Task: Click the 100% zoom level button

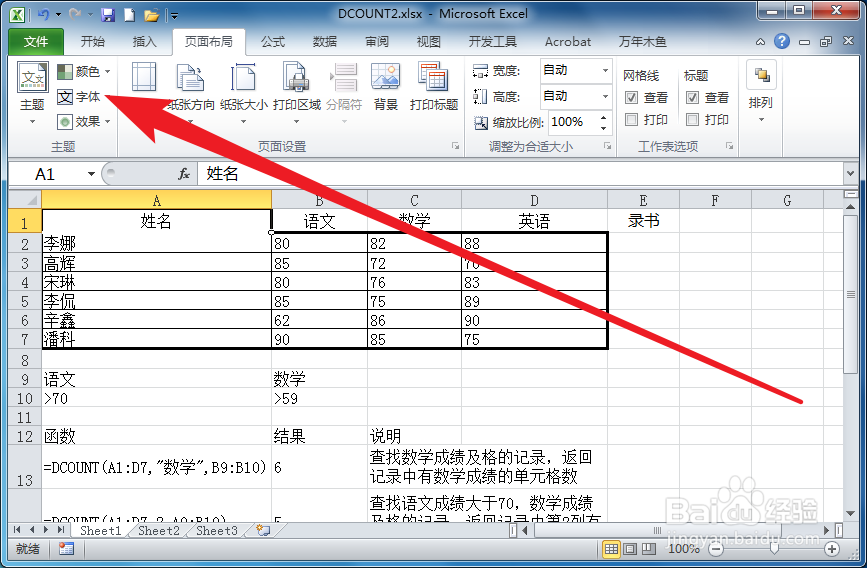Action: (x=683, y=549)
